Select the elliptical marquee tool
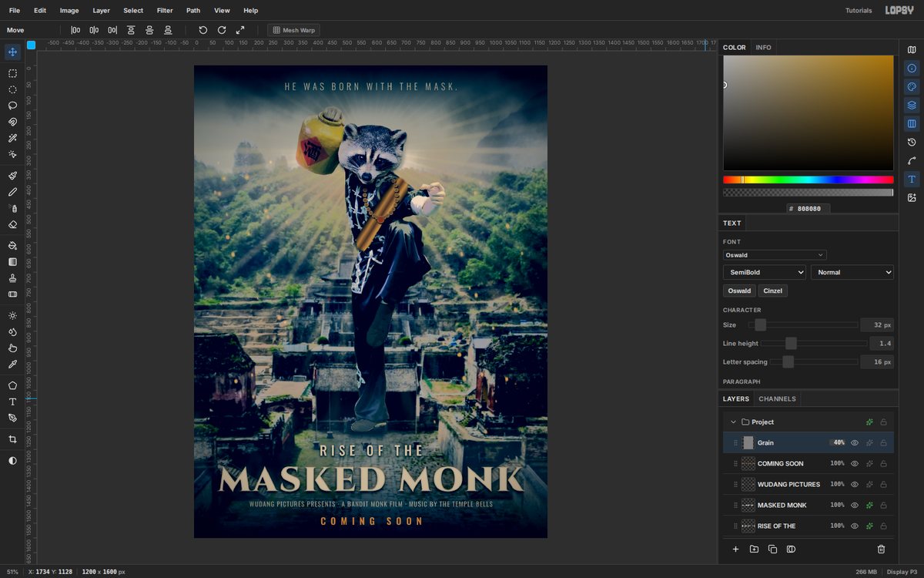This screenshot has height=578, width=924. pos(12,89)
